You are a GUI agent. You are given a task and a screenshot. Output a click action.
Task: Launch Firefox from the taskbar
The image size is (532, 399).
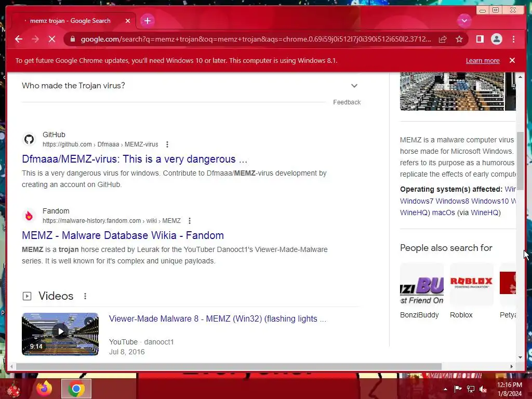45,389
